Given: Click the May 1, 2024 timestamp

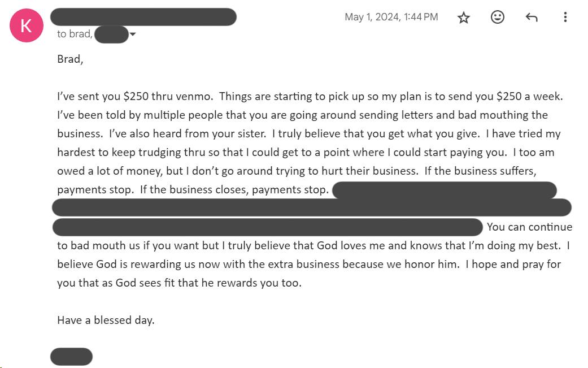Looking at the screenshot, I should [391, 17].
